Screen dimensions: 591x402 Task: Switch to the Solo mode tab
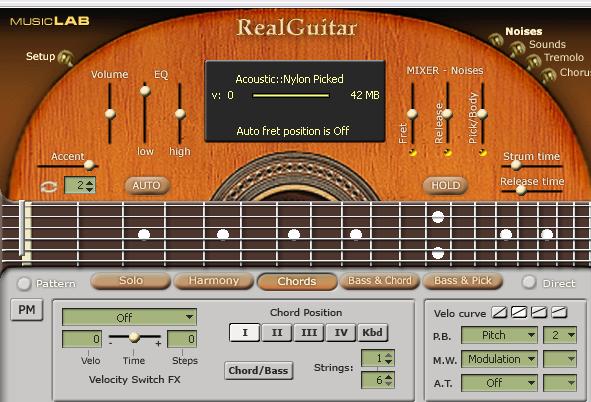(131, 281)
